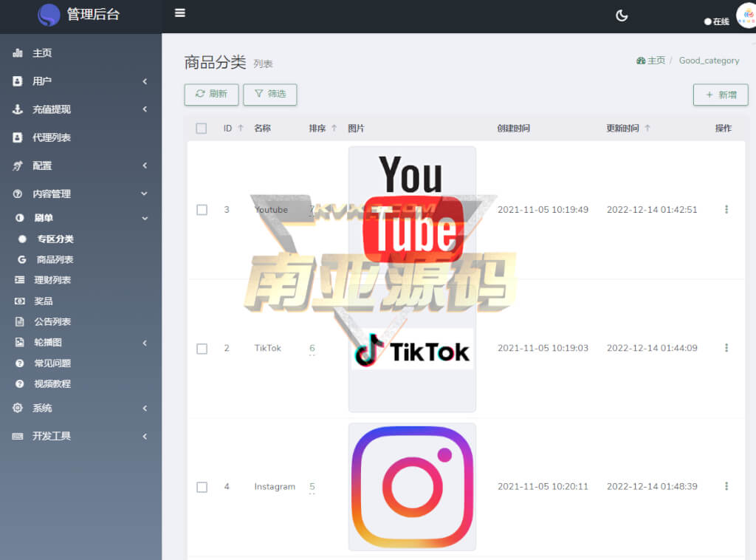The width and height of the screenshot is (756, 560).
Task: Click the 代理列表 sidebar icon
Action: pyautogui.click(x=18, y=137)
